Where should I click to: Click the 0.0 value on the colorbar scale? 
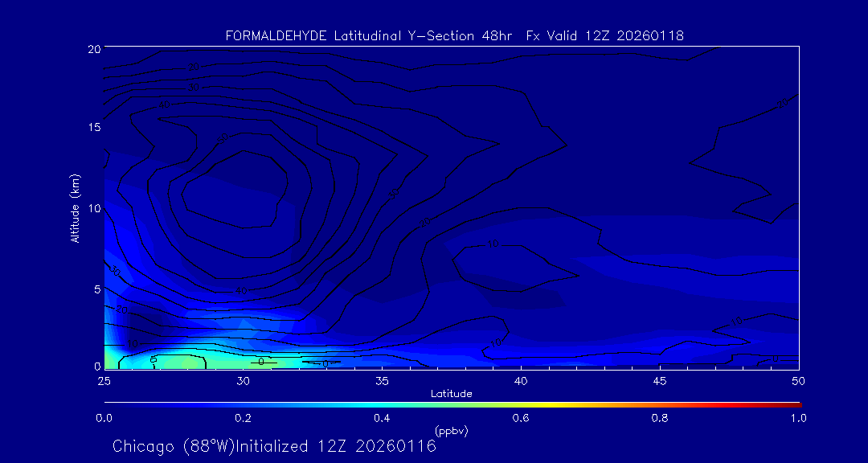click(104, 418)
